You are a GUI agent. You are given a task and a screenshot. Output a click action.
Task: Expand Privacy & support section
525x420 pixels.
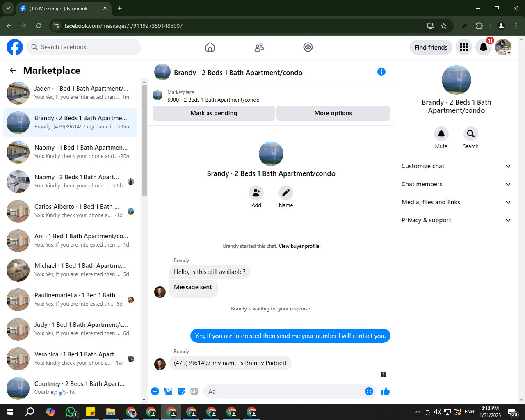coord(456,220)
